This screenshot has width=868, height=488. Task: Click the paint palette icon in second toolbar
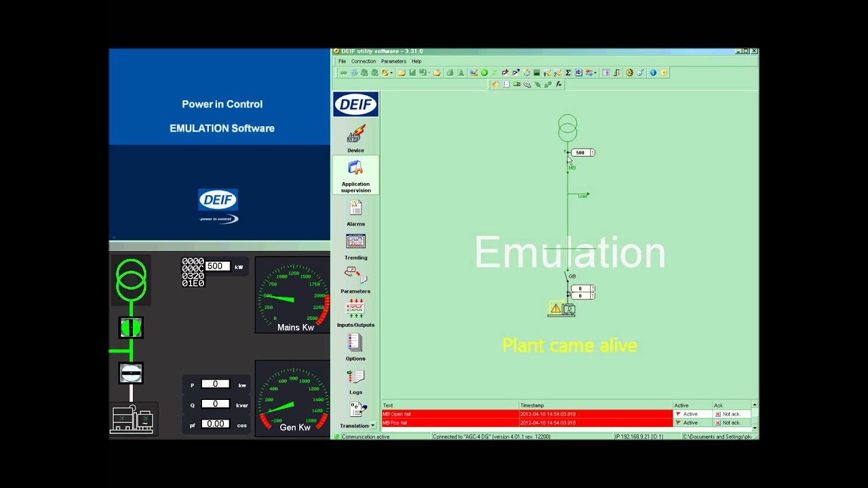click(496, 84)
